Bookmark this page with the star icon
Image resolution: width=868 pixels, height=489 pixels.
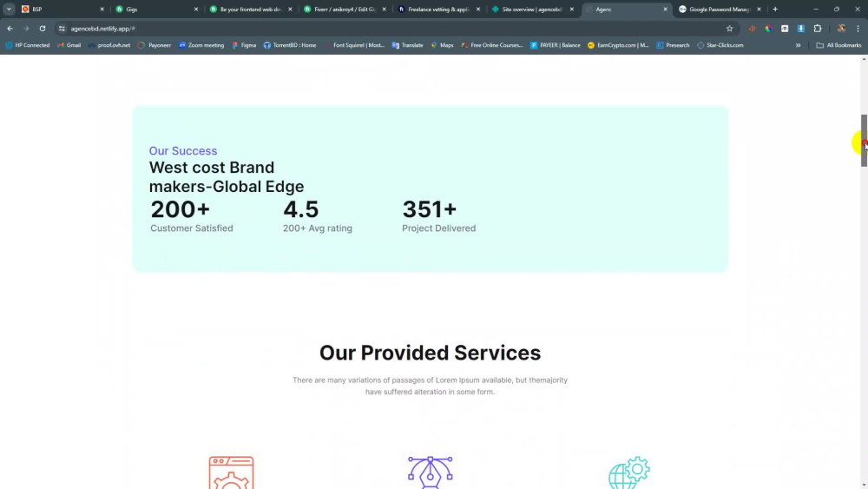coord(729,29)
